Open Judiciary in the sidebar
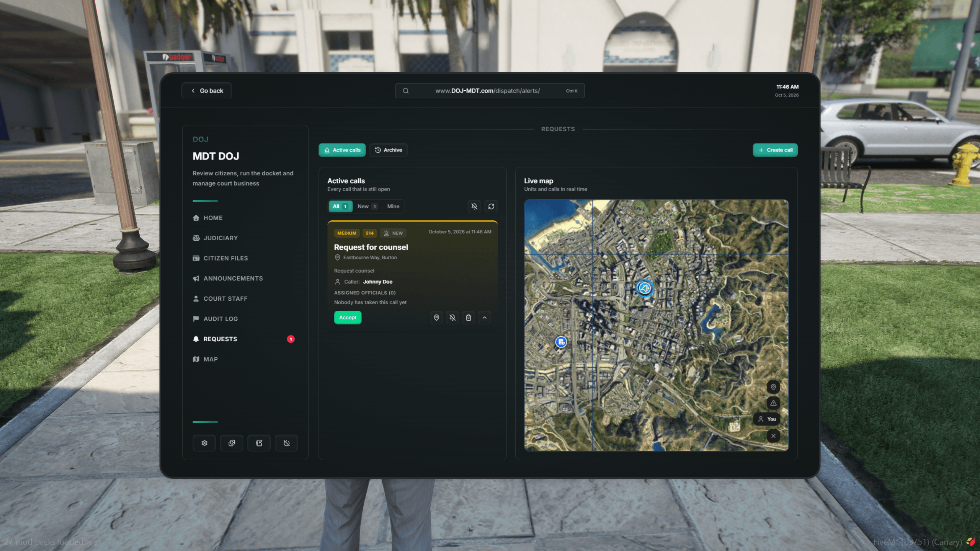This screenshot has height=551, width=980. (x=215, y=238)
